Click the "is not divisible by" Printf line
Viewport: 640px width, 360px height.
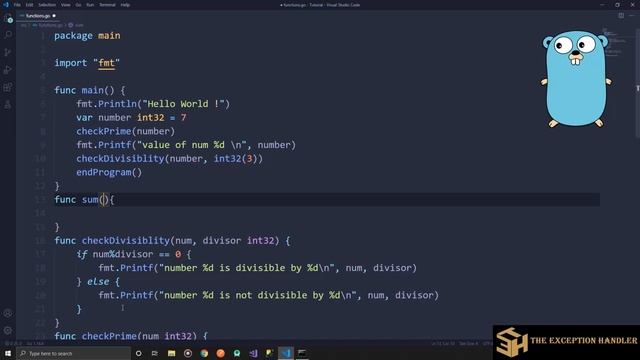click(269, 295)
